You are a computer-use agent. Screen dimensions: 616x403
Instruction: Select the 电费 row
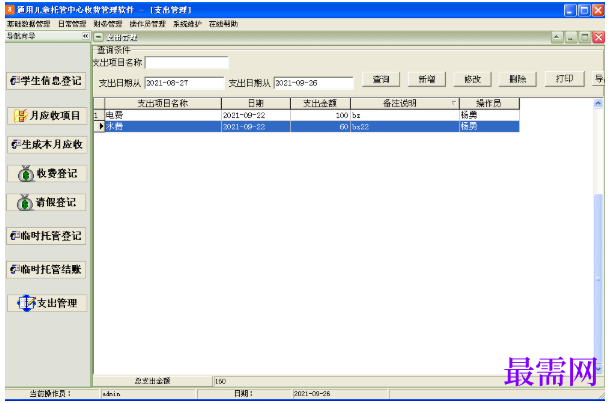click(306, 115)
